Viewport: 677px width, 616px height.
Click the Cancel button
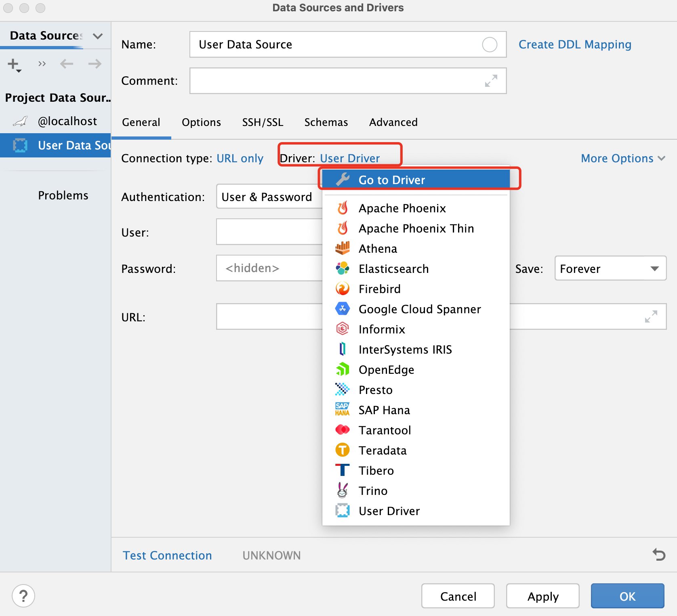pos(458,596)
